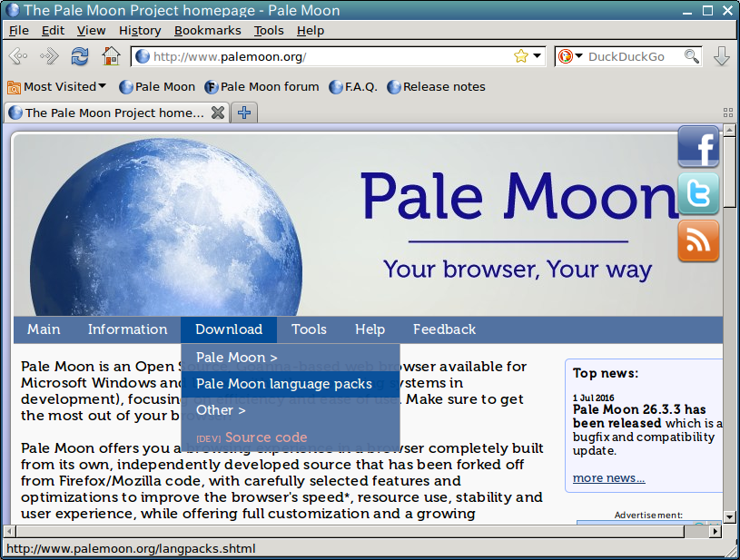Open the History menu
The height and width of the screenshot is (560, 740).
click(x=140, y=31)
